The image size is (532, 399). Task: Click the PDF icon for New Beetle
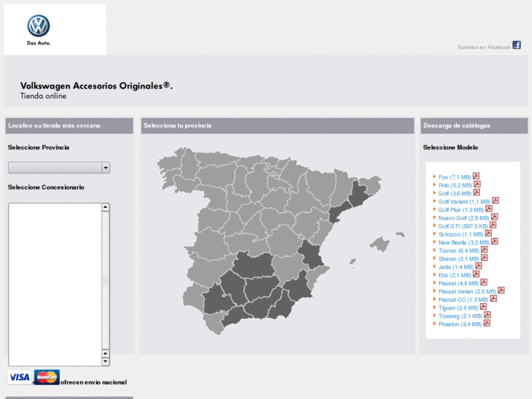[x=495, y=241]
